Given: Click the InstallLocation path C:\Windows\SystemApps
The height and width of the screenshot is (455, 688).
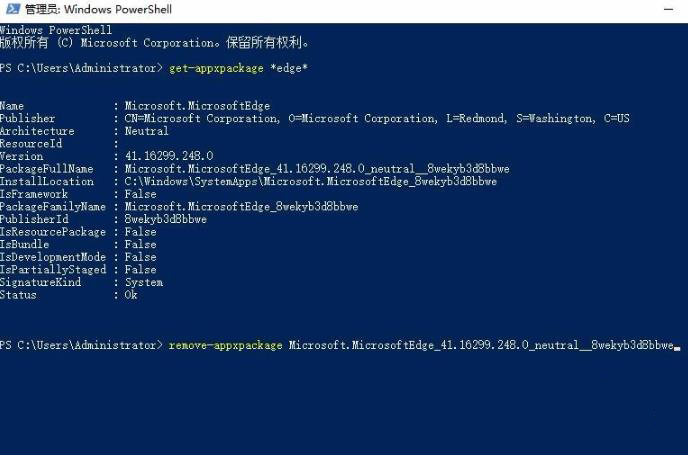Looking at the screenshot, I should (x=310, y=182).
